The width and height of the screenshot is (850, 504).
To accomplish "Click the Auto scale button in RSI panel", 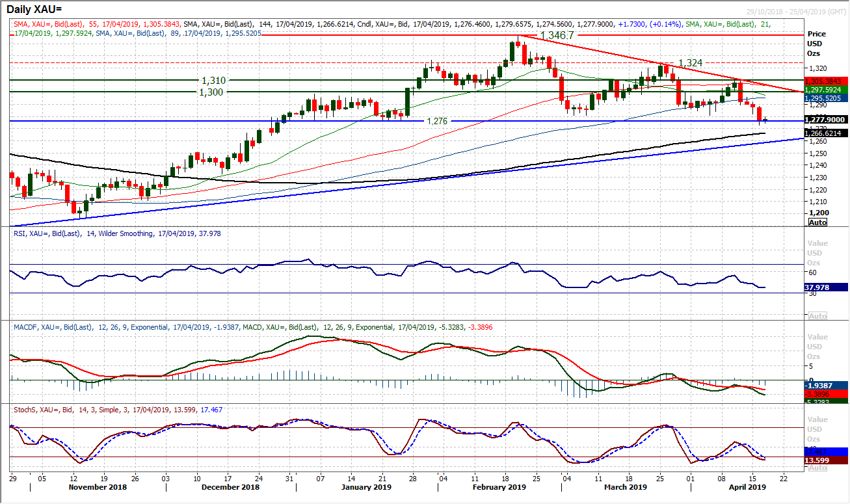I will [817, 315].
